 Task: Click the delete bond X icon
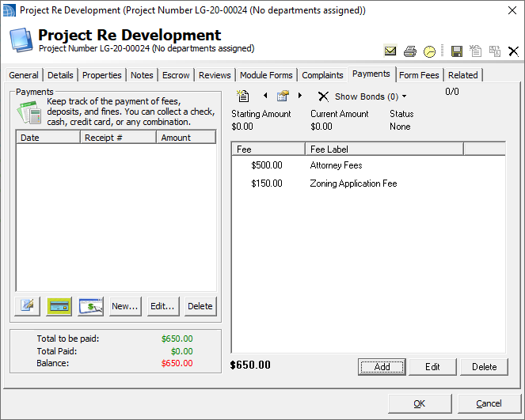323,96
